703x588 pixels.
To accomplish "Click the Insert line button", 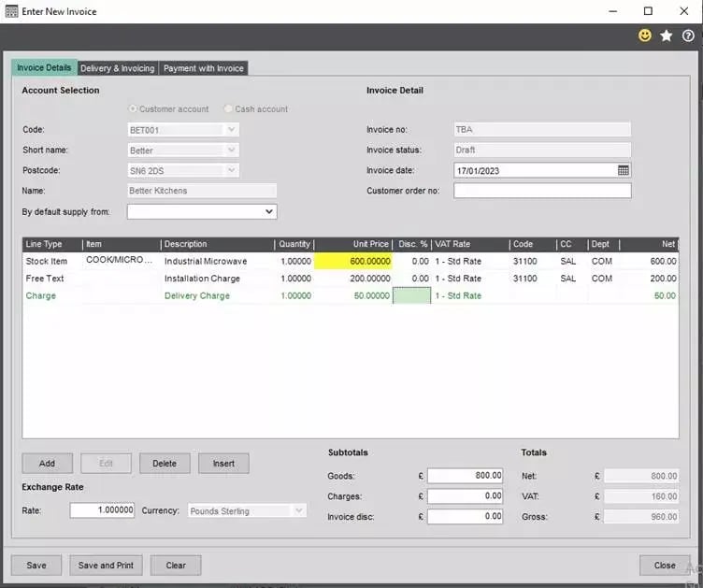I will (x=223, y=463).
